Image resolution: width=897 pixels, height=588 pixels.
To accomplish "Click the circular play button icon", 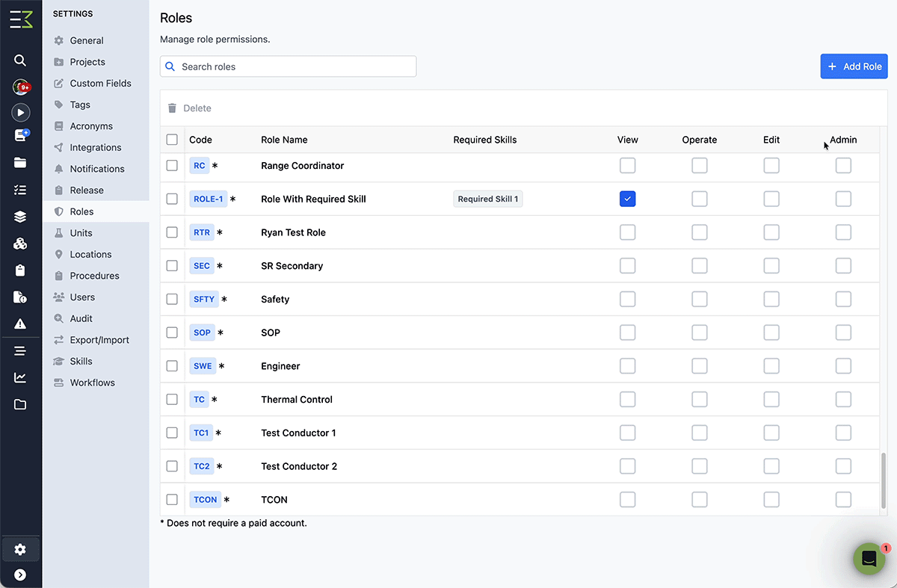I will (x=20, y=113).
